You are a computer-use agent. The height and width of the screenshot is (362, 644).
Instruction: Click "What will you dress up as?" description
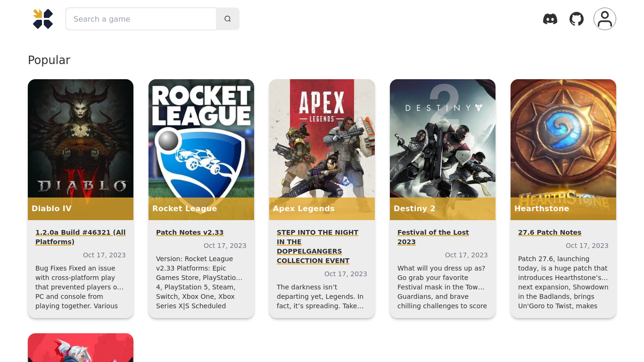tap(443, 287)
